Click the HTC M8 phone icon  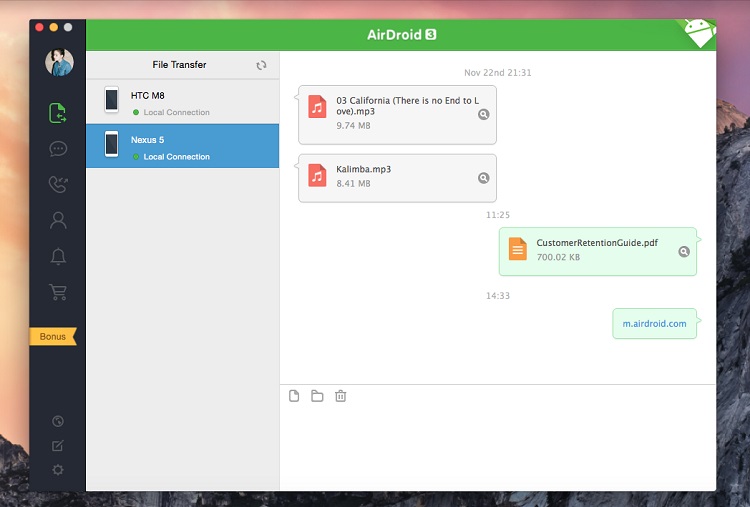pyautogui.click(x=111, y=99)
